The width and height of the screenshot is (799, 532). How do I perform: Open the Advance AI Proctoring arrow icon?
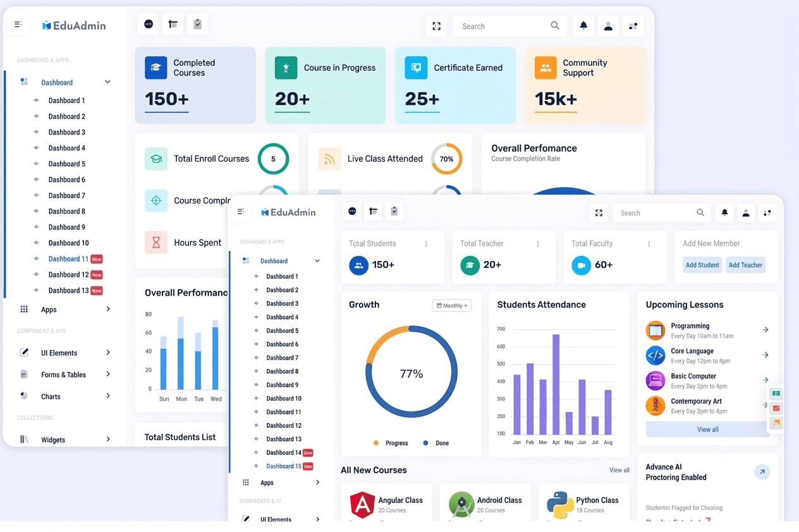point(762,472)
